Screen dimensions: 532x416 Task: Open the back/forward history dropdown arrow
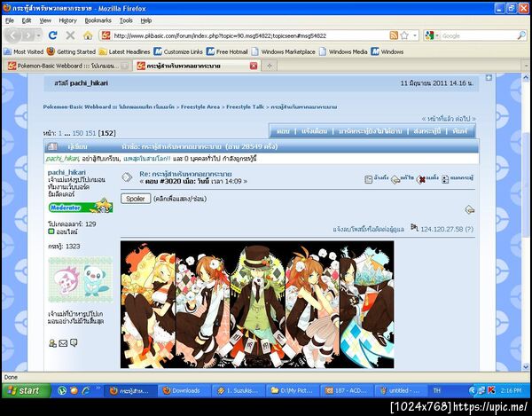click(x=38, y=35)
